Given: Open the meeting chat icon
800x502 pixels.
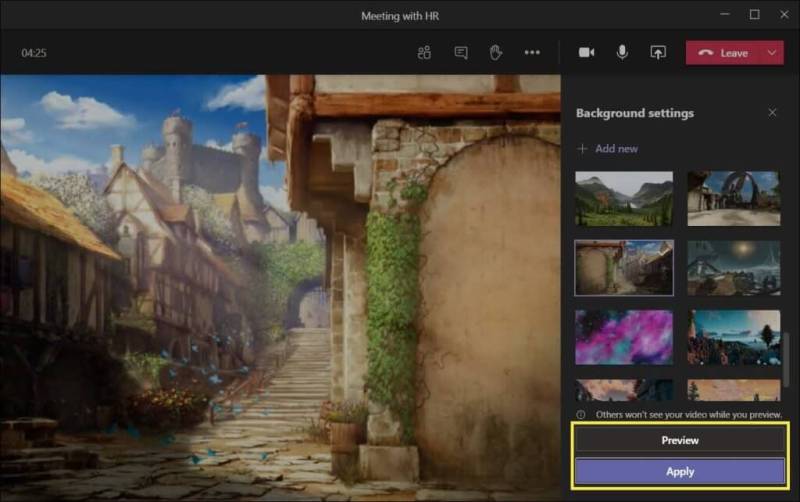Looking at the screenshot, I should [460, 53].
